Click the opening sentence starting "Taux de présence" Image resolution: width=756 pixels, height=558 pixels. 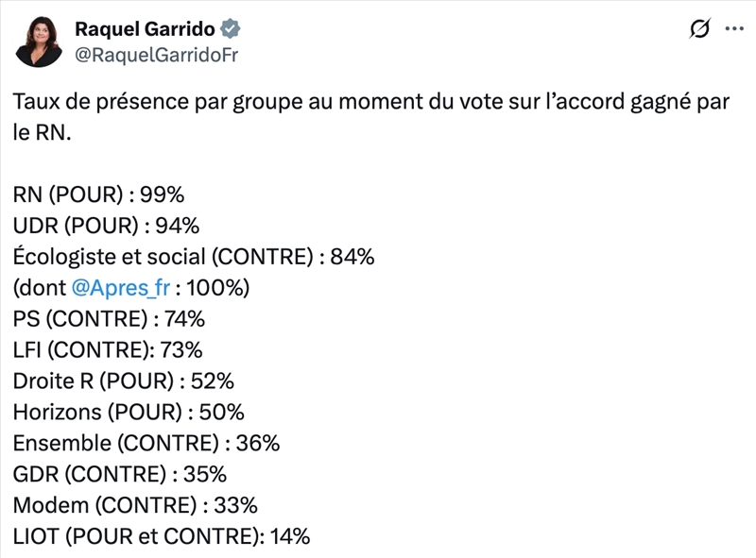pos(372,103)
